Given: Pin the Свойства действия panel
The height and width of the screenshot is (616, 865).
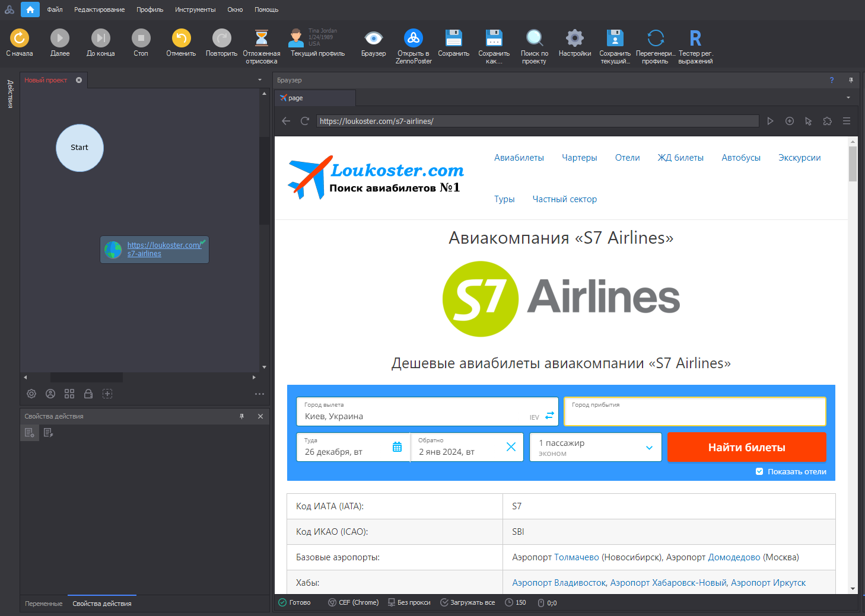Looking at the screenshot, I should point(242,416).
